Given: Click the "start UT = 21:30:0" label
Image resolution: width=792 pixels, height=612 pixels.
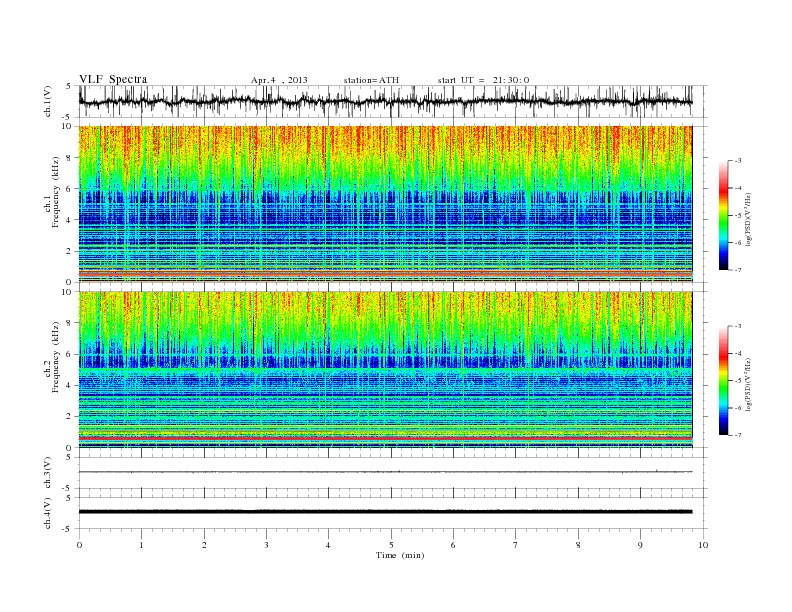Looking at the screenshot, I should [483, 80].
